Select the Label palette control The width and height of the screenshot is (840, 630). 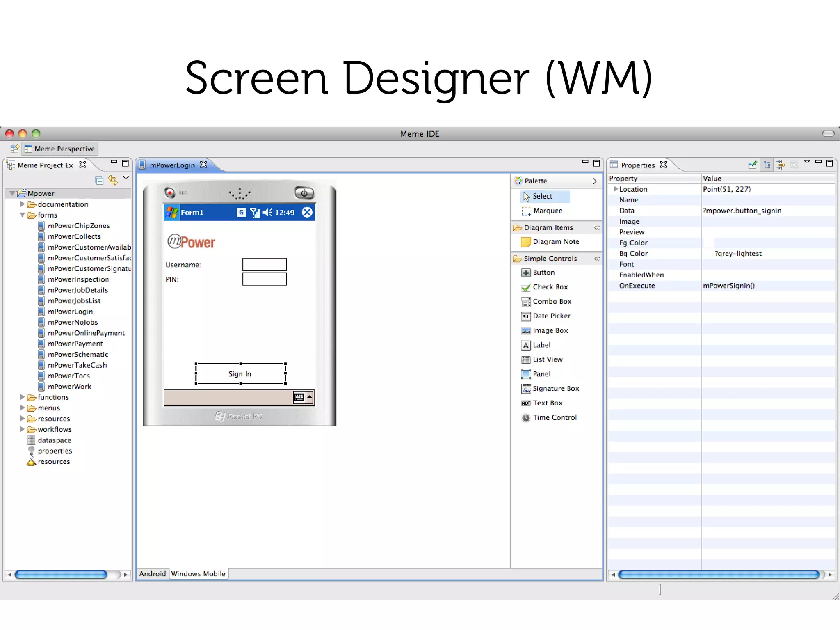[536, 345]
